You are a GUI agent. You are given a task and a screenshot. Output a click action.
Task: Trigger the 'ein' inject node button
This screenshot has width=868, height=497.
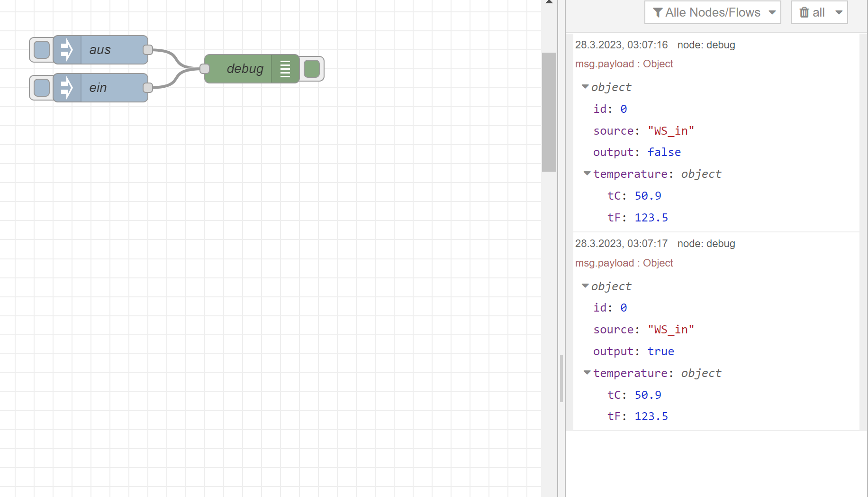[x=42, y=88]
